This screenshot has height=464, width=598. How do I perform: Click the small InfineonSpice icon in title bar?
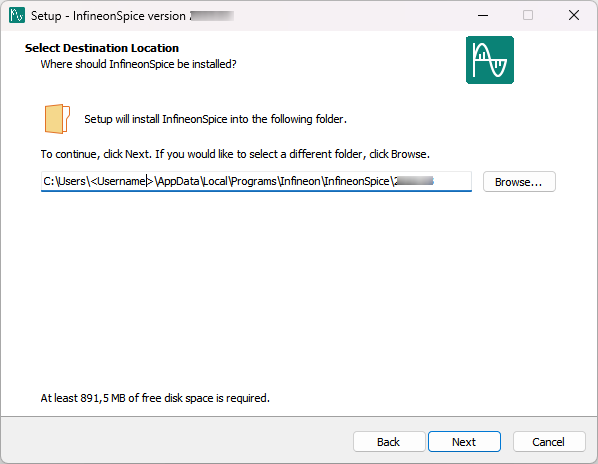(17, 15)
